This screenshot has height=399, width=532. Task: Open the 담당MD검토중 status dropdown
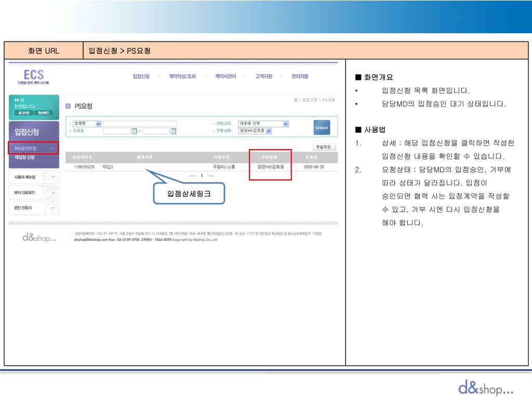pos(255,130)
